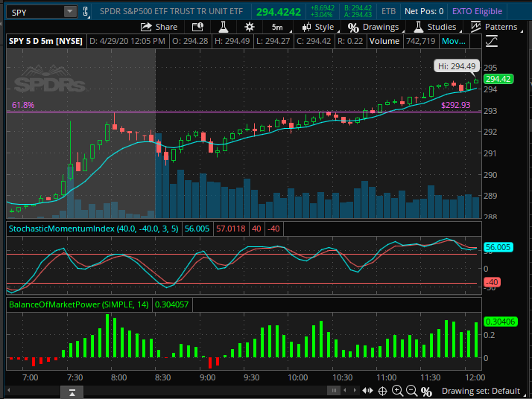Screen dimensions: 532x399
Task: Click the pan/compress arrows icon
Action: [367, 391]
